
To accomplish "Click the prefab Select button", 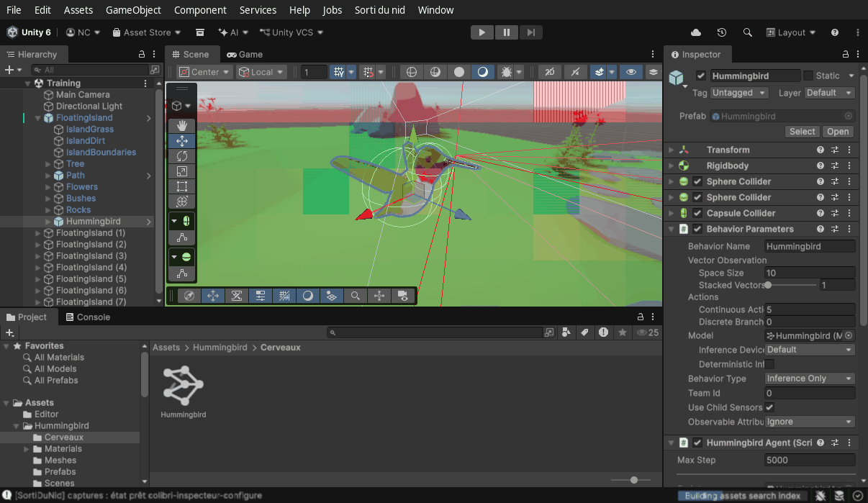I will [802, 132].
